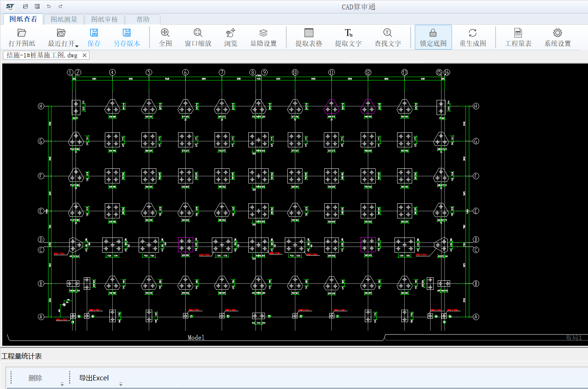Click the Save (保存) disk icon
Viewport: 588px width, 389px height.
(x=94, y=33)
